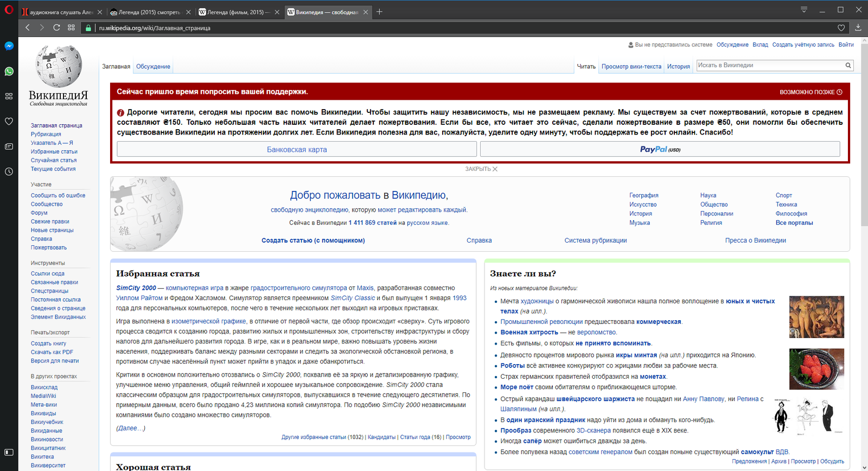Click the 'Войти' login link
This screenshot has height=471, width=868.
pyautogui.click(x=846, y=44)
